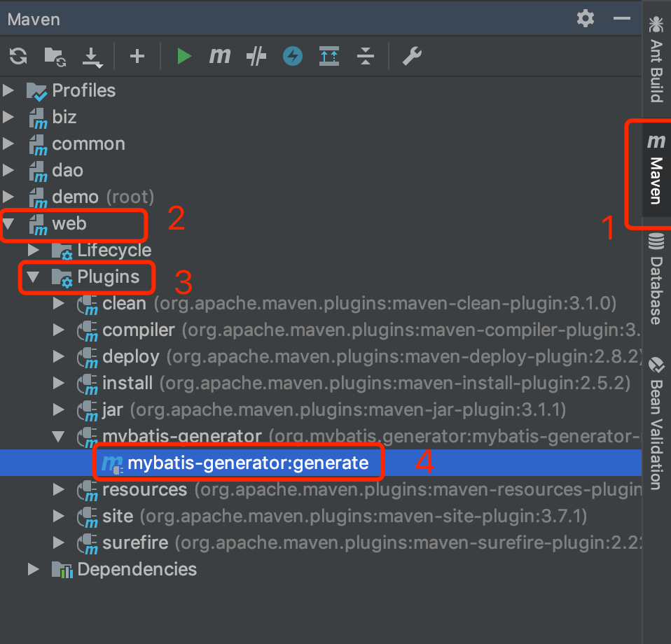The image size is (671, 644).
Task: Expand the Profiles tree node
Action: tap(9, 91)
